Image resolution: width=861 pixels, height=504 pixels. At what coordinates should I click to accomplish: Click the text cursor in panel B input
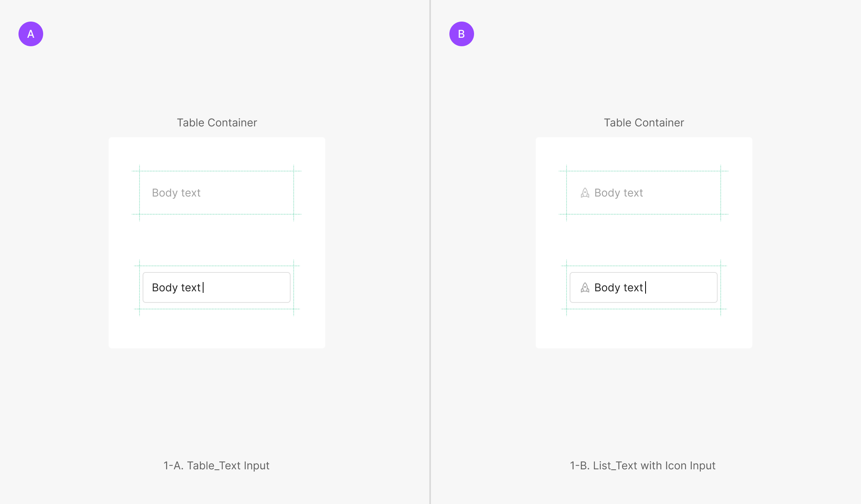[646, 287]
